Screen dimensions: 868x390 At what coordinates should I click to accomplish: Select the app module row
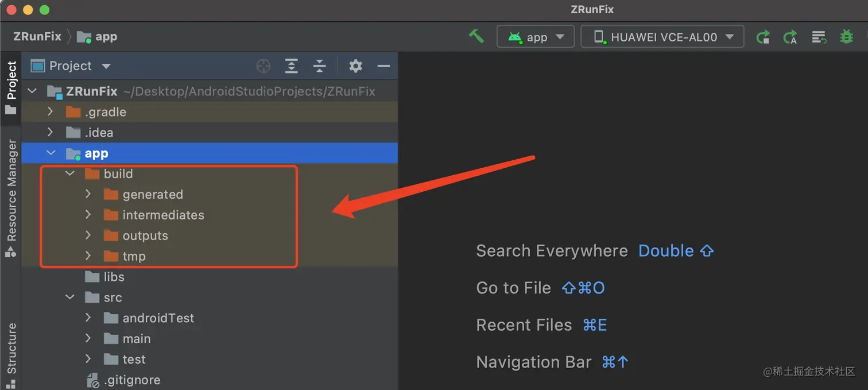click(x=210, y=153)
